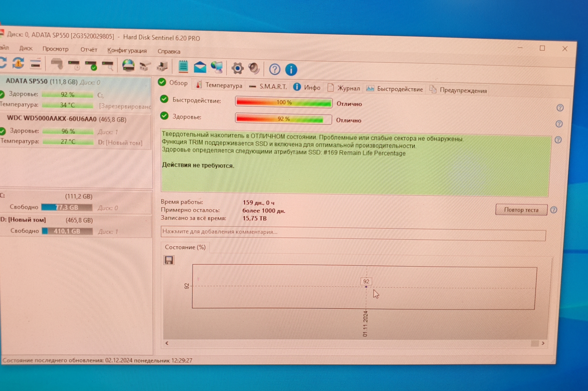
Task: Click the envelope email toolbar icon
Action: coord(200,67)
